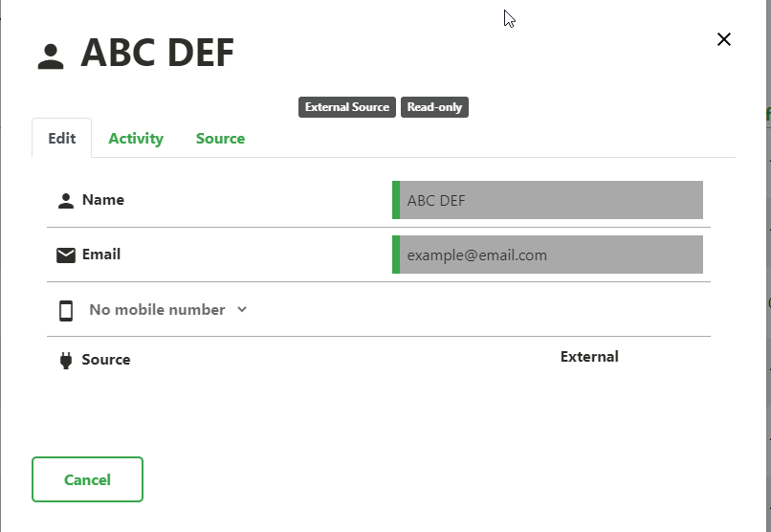Open the Source tab
This screenshot has width=771, height=532.
220,138
